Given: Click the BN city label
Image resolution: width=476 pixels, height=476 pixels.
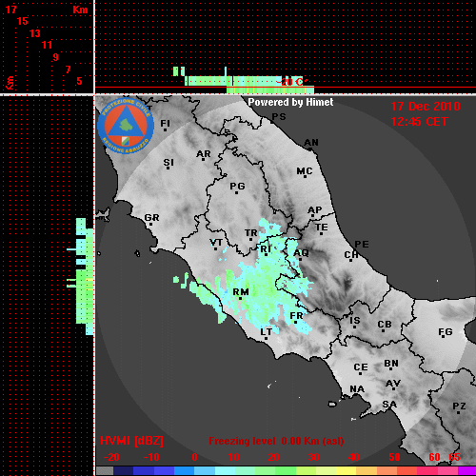Looking at the screenshot, I should (391, 363).
